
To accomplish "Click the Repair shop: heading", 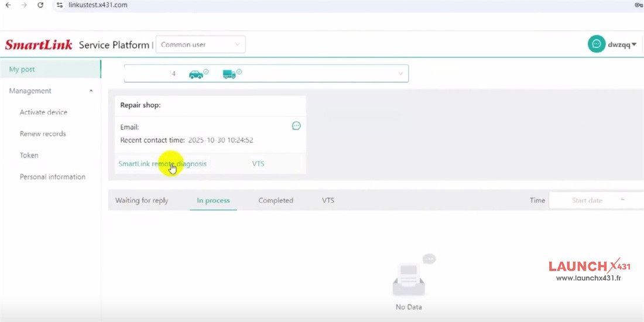I will [x=140, y=105].
